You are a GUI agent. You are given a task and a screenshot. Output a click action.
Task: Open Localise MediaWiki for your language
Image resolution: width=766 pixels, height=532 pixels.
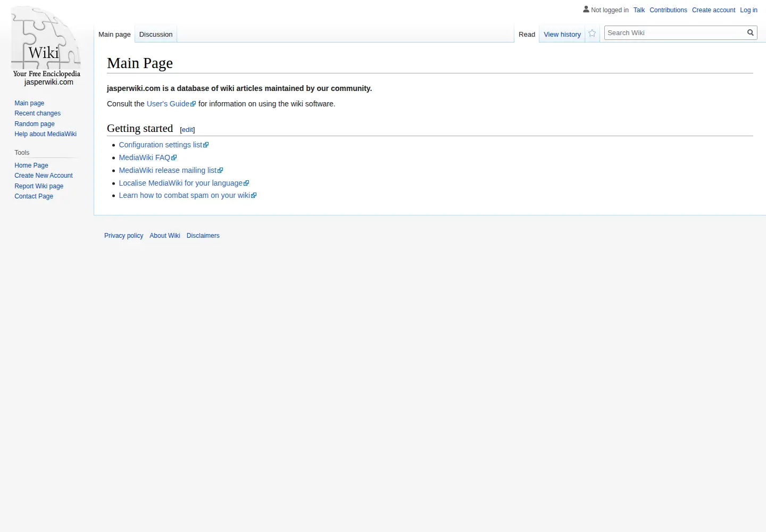[184, 183]
